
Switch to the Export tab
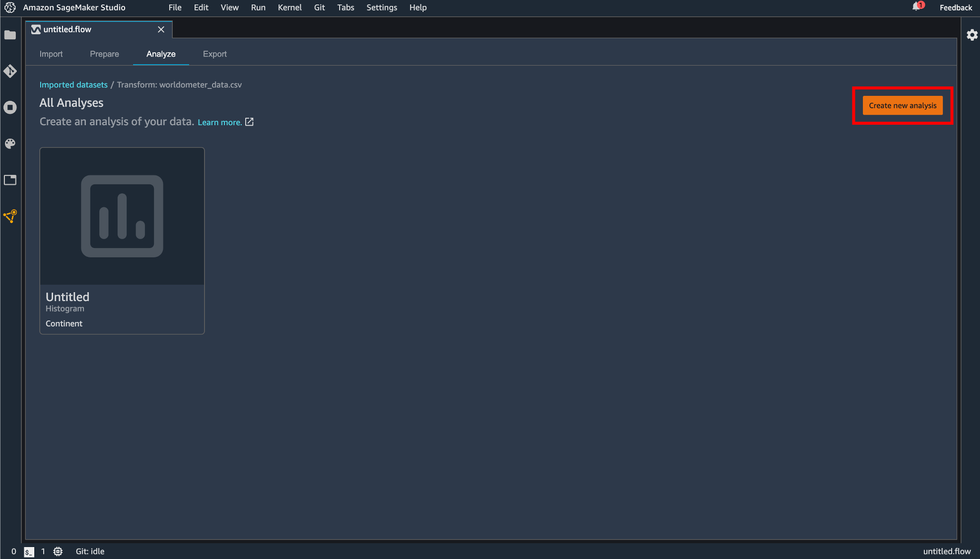214,54
